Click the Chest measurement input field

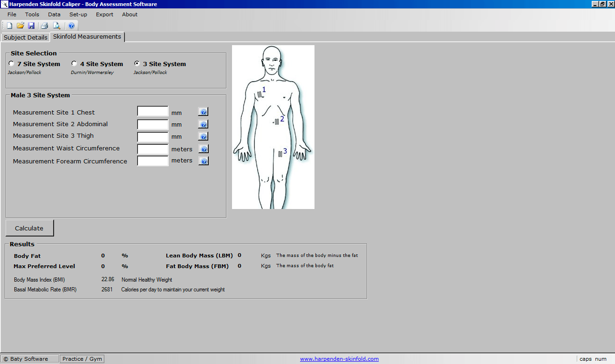point(153,112)
